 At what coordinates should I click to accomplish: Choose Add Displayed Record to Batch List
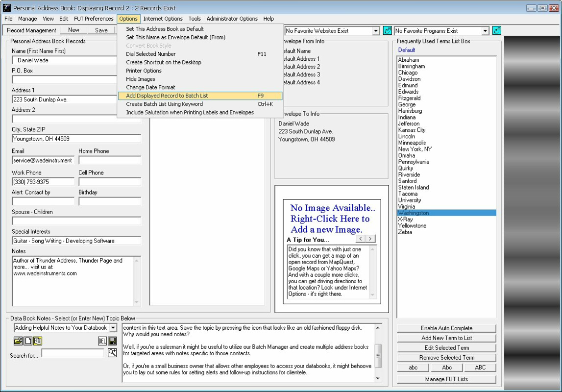tap(200, 96)
